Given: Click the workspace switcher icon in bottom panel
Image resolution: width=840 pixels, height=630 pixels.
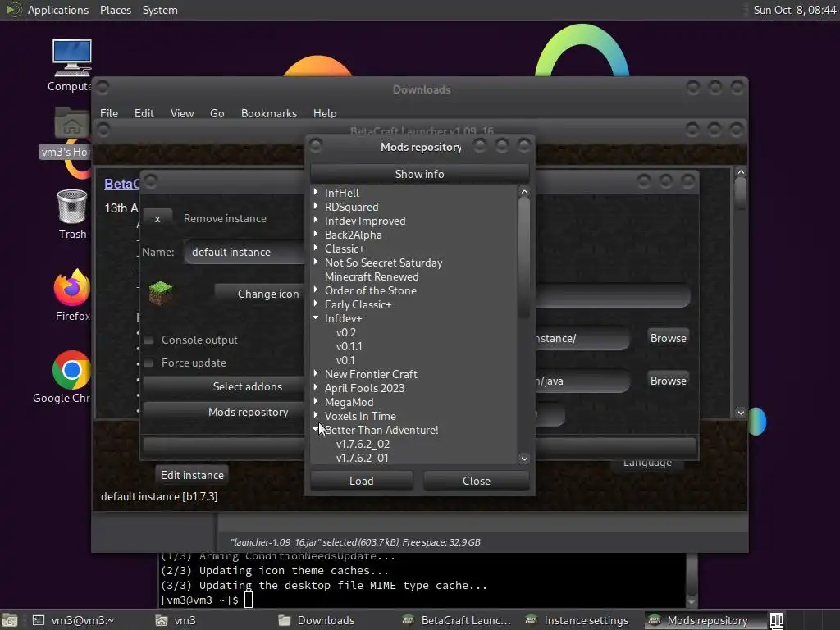Looking at the screenshot, I should point(777,620).
